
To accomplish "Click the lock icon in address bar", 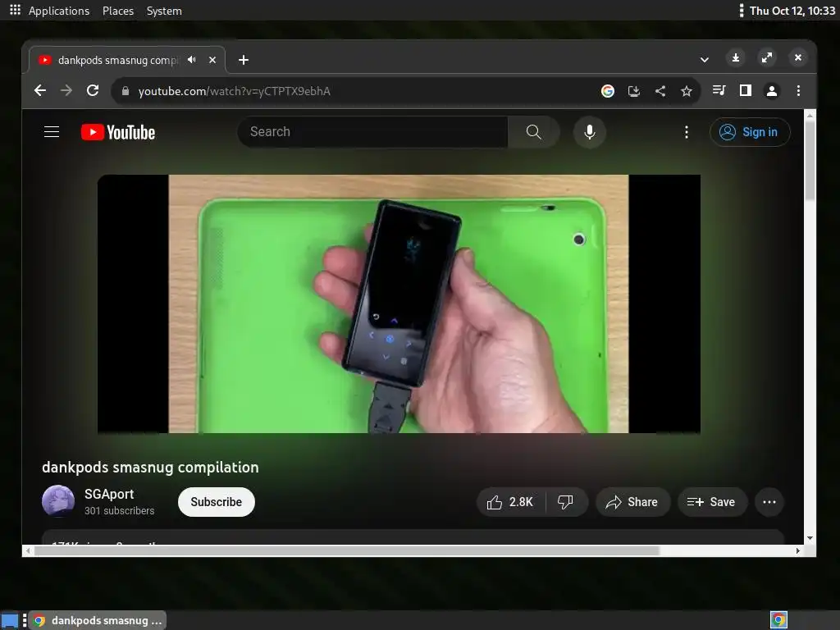I will pos(126,91).
